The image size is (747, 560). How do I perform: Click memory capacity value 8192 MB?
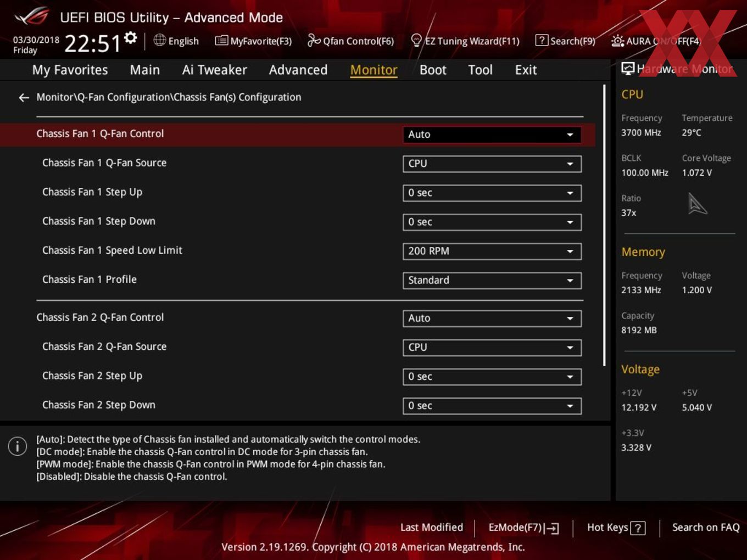pyautogui.click(x=639, y=330)
